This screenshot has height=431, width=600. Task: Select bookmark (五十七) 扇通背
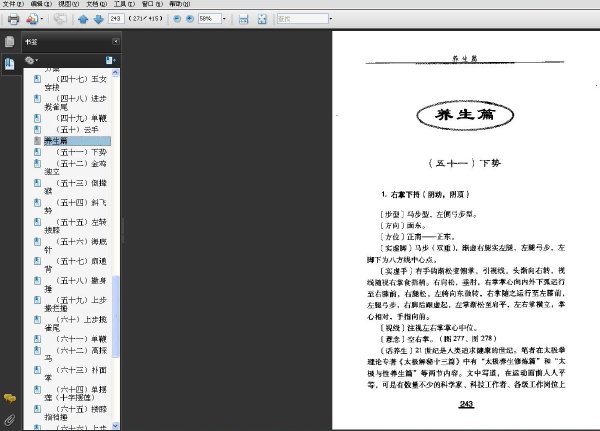point(75,265)
